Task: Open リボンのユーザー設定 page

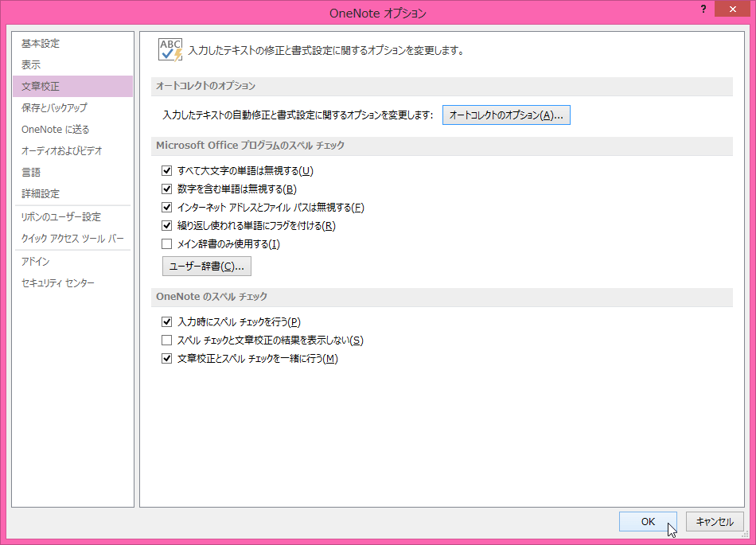Action: (72, 217)
